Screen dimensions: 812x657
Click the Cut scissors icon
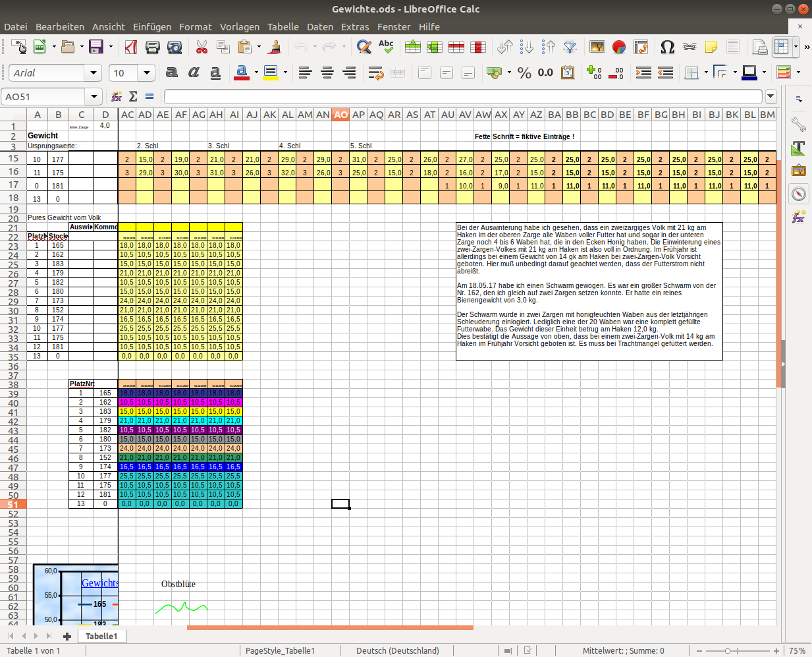(202, 47)
